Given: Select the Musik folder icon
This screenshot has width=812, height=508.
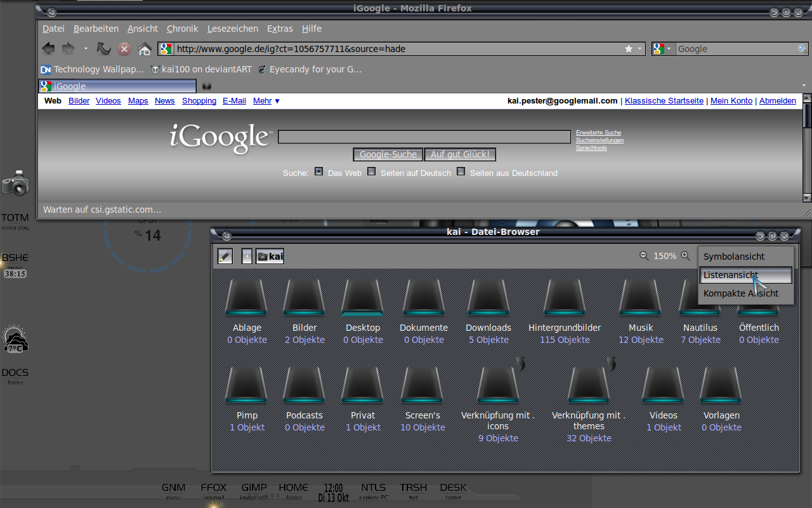Looking at the screenshot, I should (x=641, y=297).
